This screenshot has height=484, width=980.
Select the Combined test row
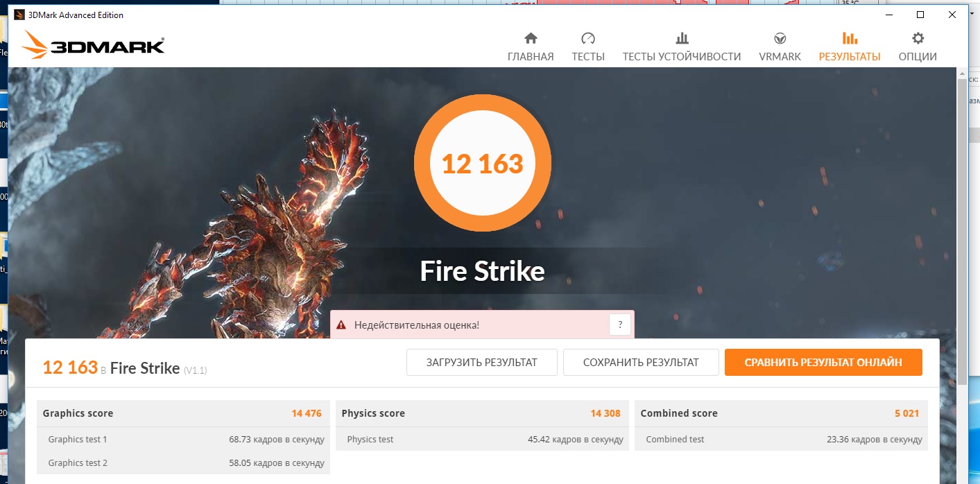pyautogui.click(x=781, y=439)
